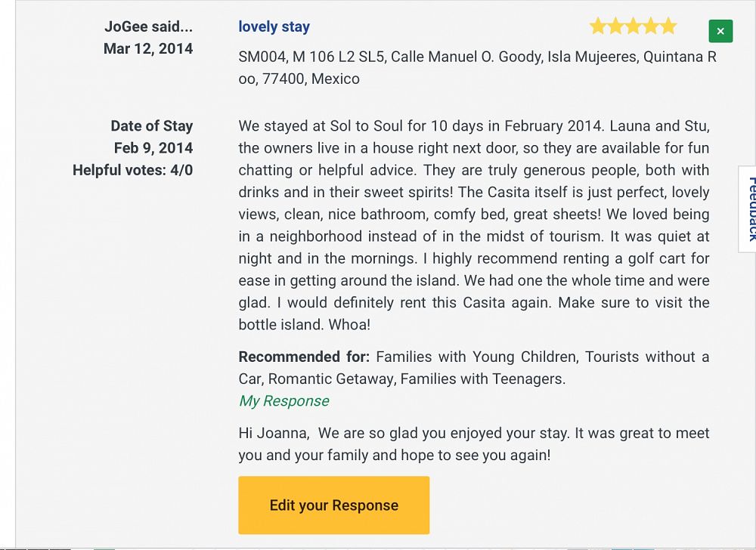Click the 'Helpful votes: 4/0' text
This screenshot has width=756, height=550.
(132, 170)
